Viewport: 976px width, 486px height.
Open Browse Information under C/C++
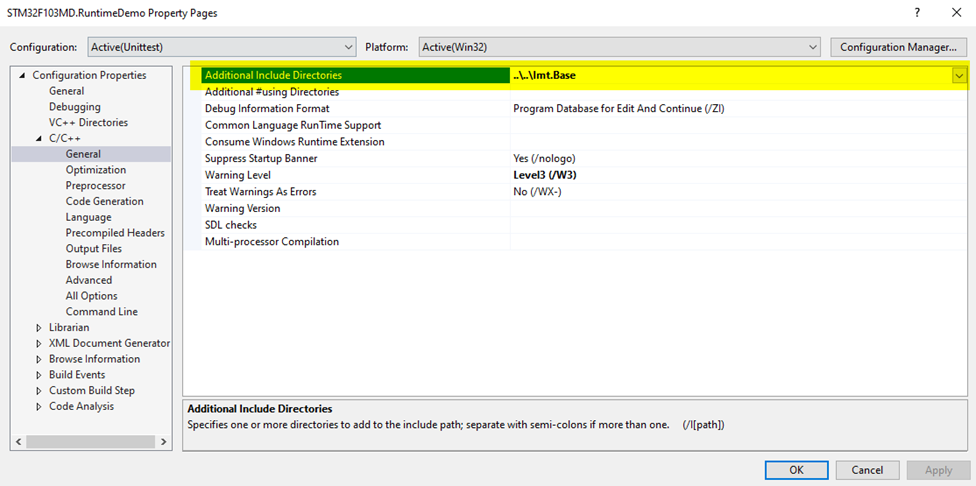[111, 264]
